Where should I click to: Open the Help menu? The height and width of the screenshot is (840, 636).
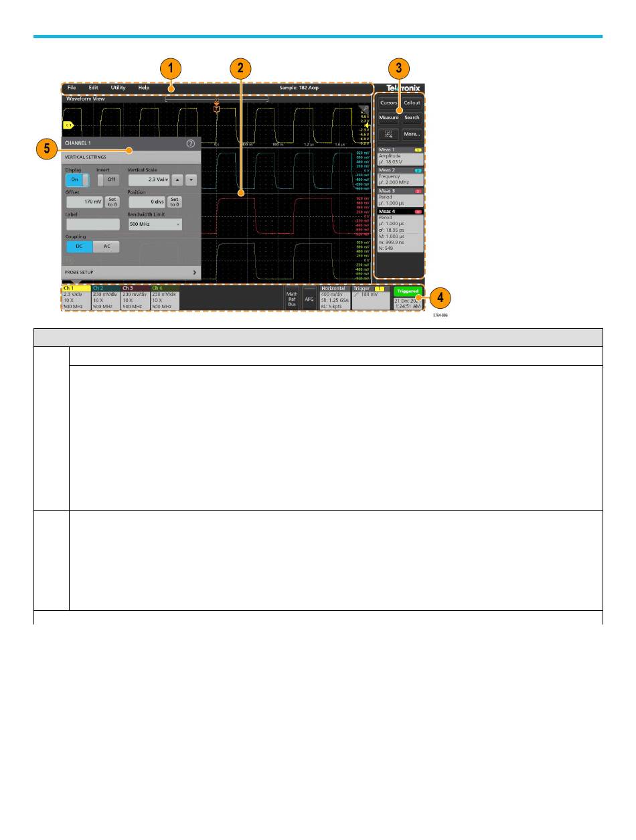click(x=144, y=88)
